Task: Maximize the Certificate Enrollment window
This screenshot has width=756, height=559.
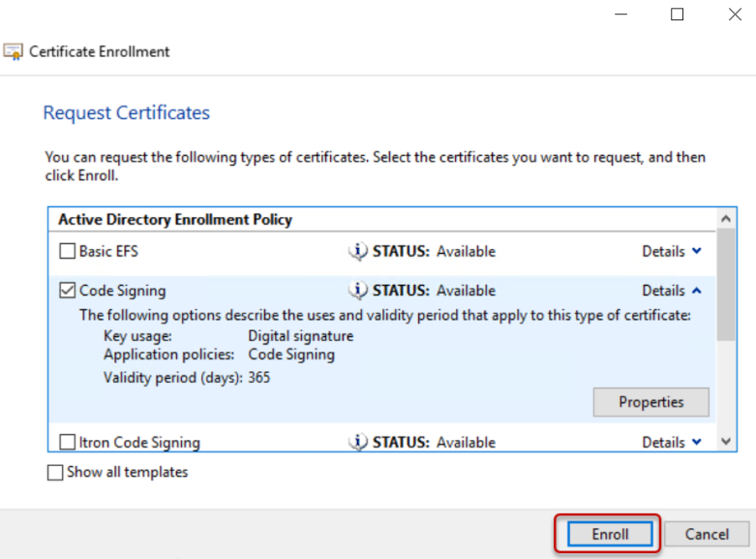Action: click(x=677, y=15)
